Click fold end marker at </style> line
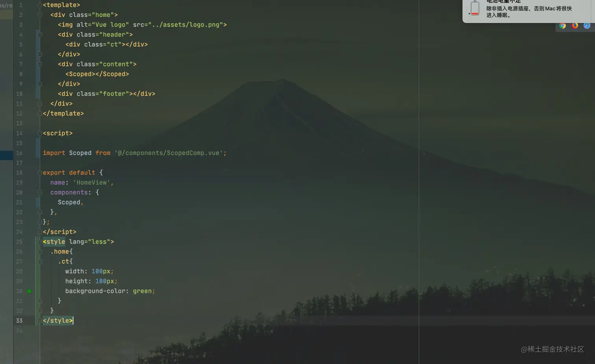Screen dimensions: 595x364 [40, 321]
